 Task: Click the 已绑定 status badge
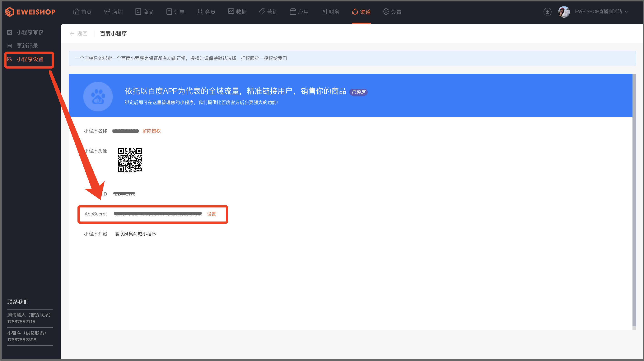(x=358, y=92)
